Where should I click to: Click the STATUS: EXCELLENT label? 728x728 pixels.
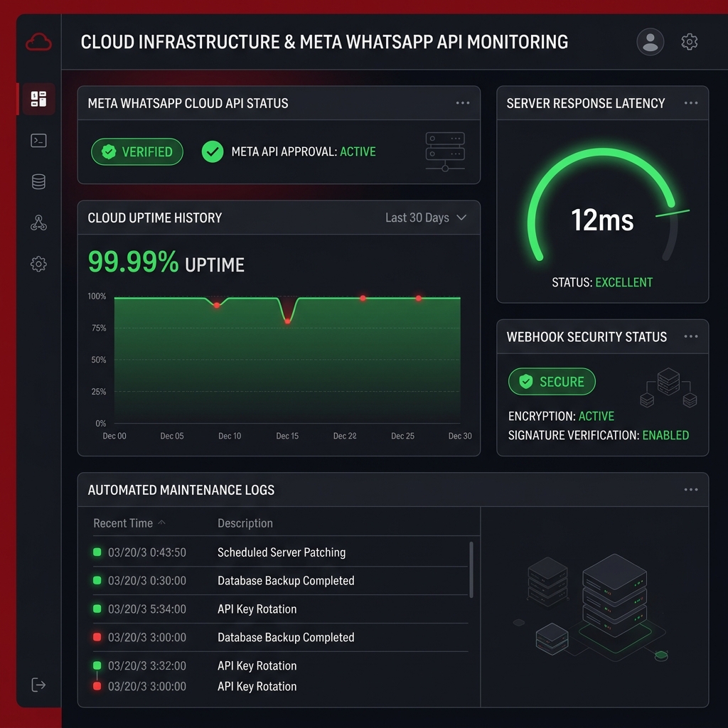(602, 282)
